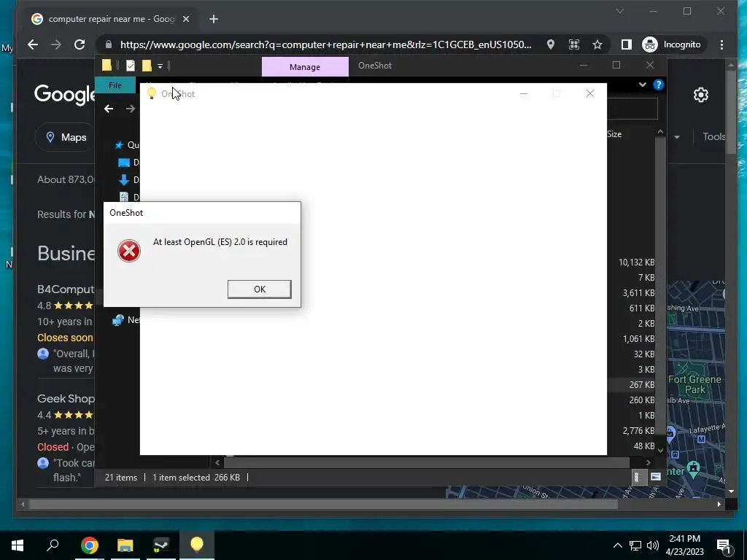Viewport: 747px width, 560px height.
Task: Click '21 items' in Explorer status bar
Action: (x=121, y=477)
